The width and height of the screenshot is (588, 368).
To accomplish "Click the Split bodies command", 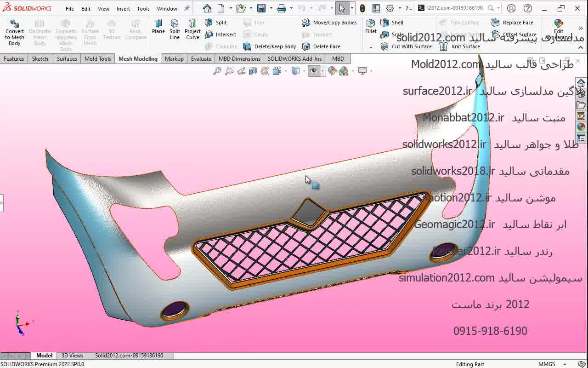I will [216, 23].
